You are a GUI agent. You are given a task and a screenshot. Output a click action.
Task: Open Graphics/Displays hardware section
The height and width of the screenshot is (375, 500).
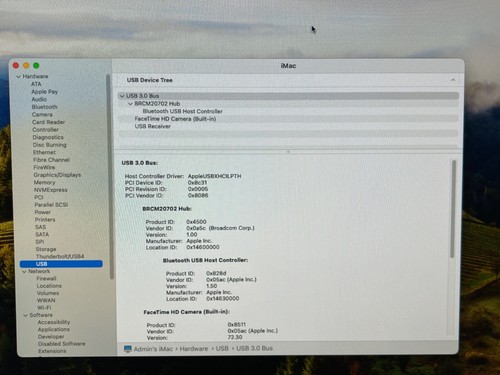[x=57, y=175]
